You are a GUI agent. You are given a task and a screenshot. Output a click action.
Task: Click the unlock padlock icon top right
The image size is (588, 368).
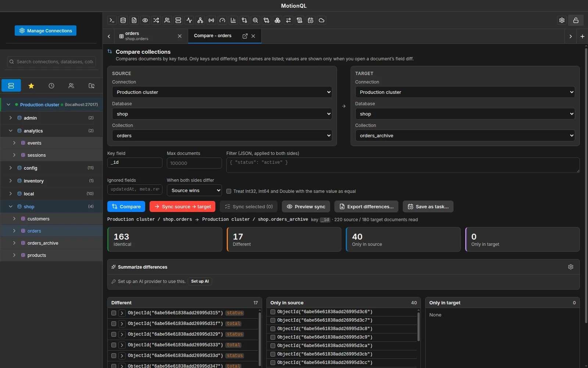pos(576,20)
